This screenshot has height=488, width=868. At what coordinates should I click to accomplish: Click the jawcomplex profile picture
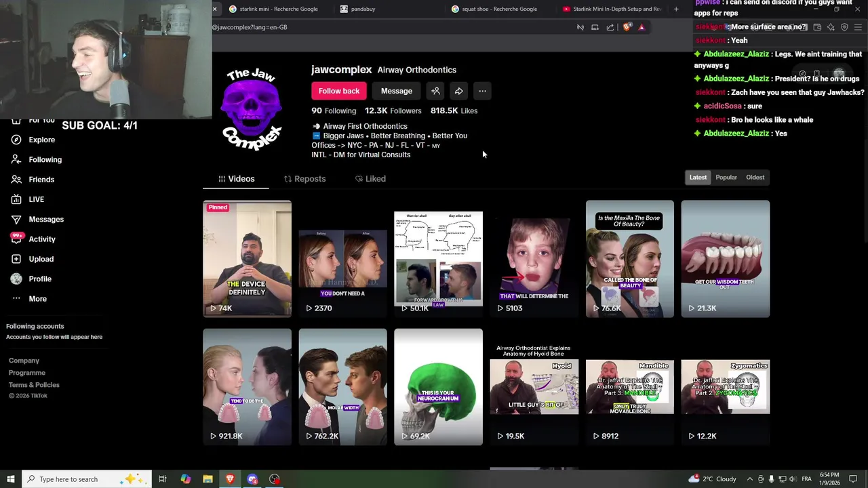click(252, 108)
